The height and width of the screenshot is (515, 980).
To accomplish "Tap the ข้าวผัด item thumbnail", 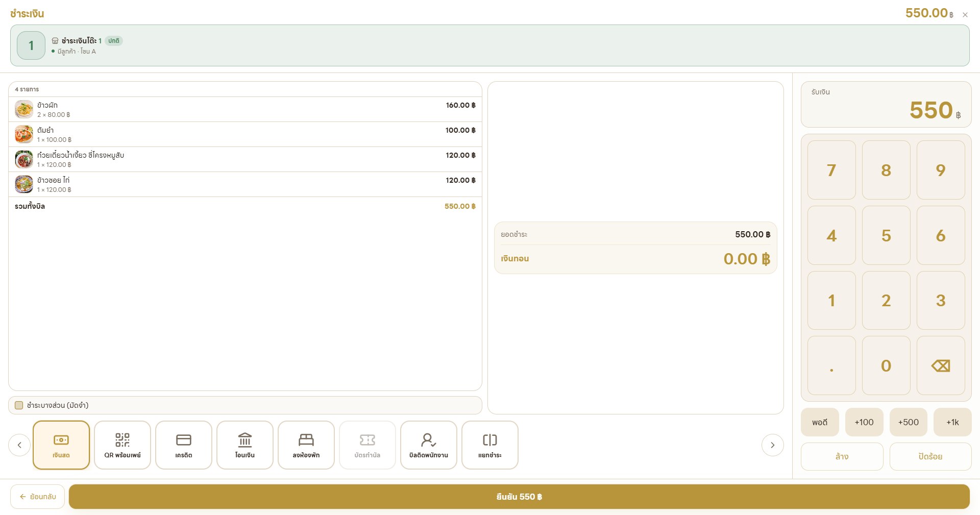I will point(24,109).
